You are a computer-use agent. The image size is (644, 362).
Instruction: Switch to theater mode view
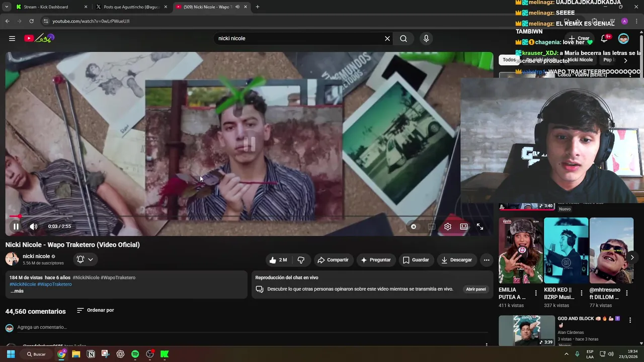[464, 227]
